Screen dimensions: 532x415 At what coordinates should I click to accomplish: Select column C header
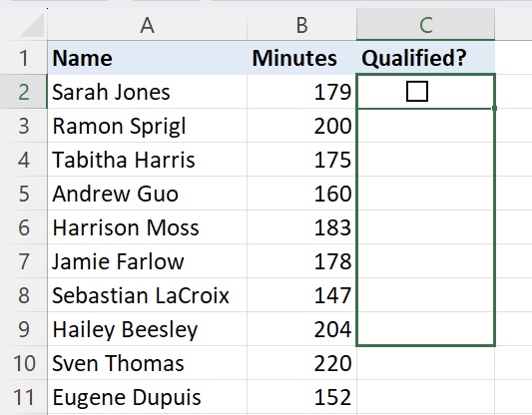click(x=426, y=24)
